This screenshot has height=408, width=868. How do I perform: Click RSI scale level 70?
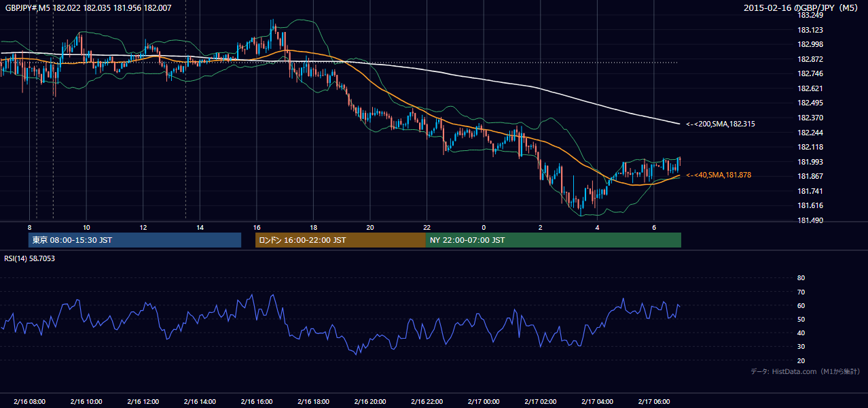pyautogui.click(x=801, y=292)
